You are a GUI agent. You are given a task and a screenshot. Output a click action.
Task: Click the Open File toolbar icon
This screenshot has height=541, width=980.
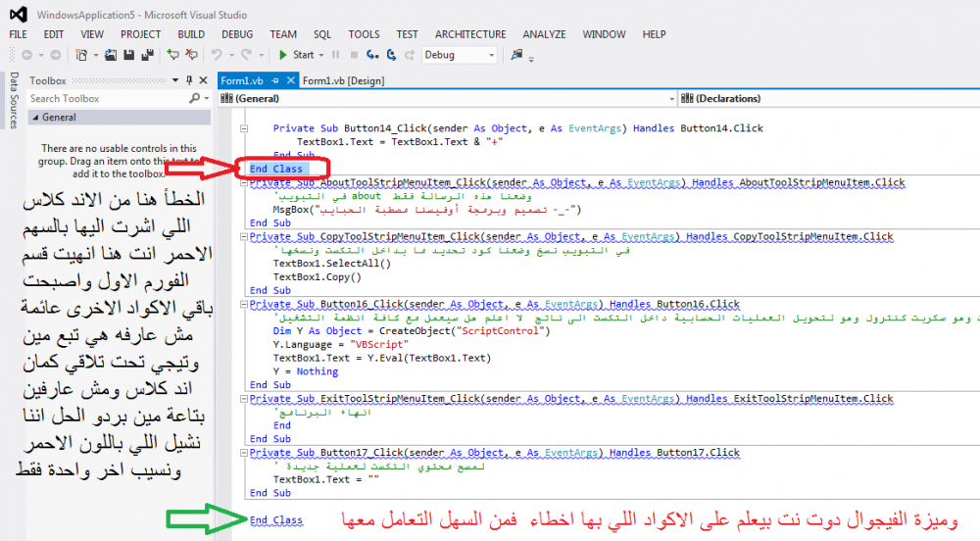coord(111,55)
